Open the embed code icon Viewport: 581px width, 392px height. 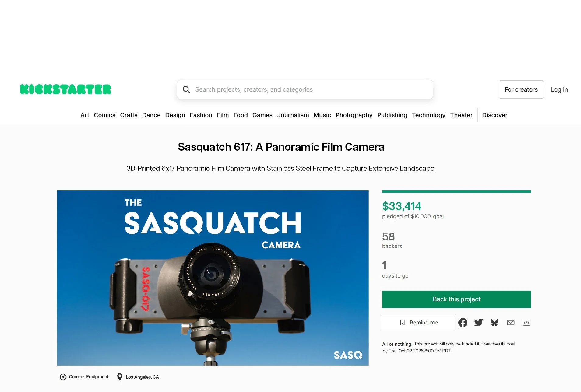pos(526,323)
